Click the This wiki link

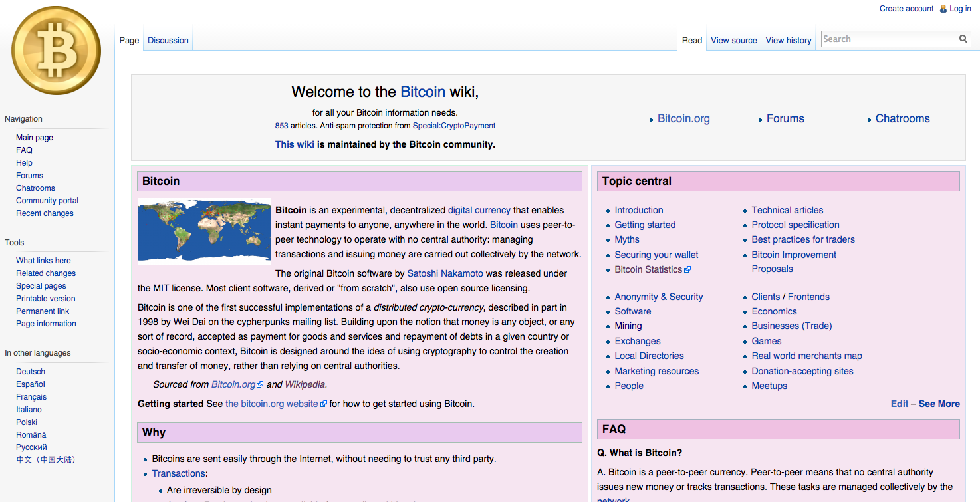295,144
